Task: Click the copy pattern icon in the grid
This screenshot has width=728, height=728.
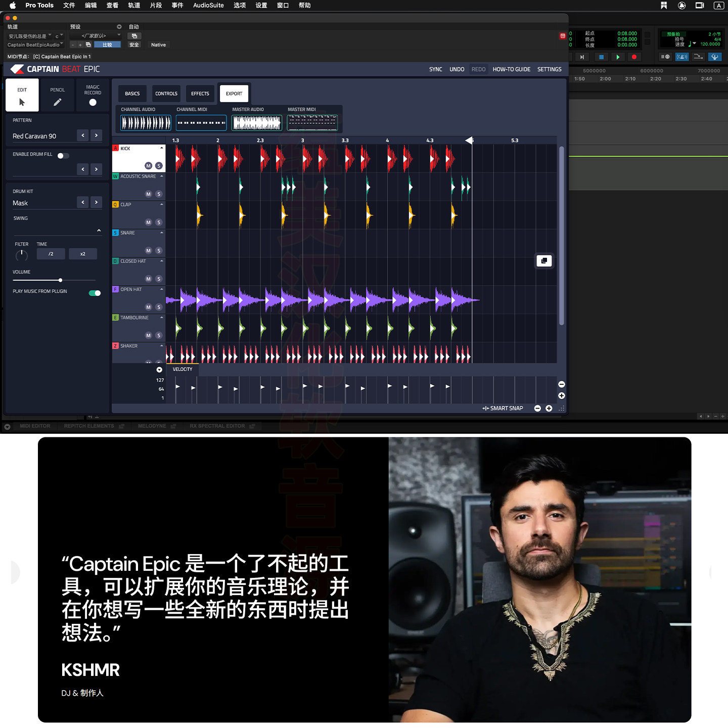Action: click(x=544, y=261)
